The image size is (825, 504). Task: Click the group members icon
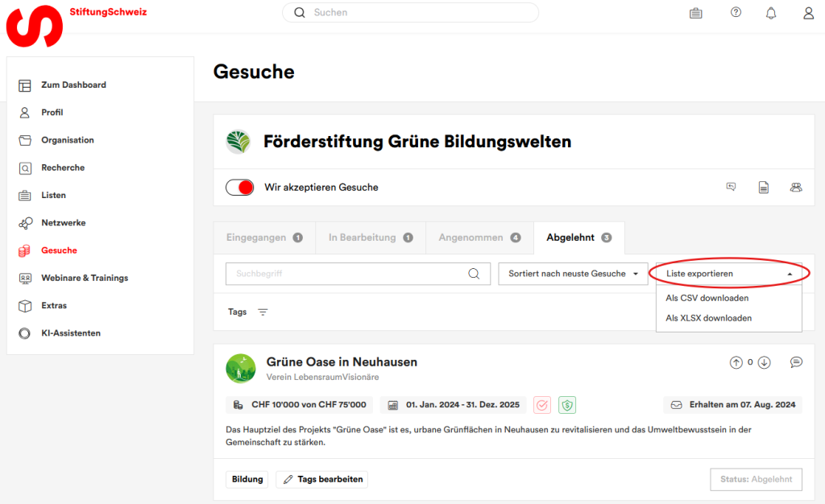[796, 188]
